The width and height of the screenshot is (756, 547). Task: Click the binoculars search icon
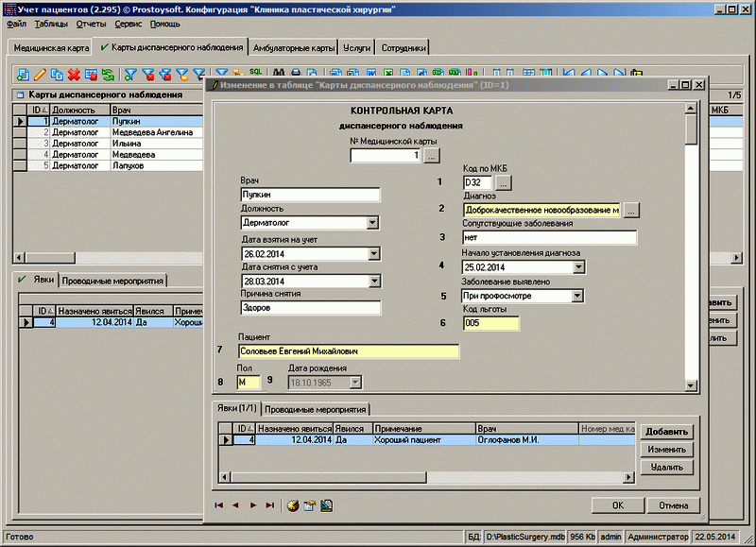click(x=278, y=74)
